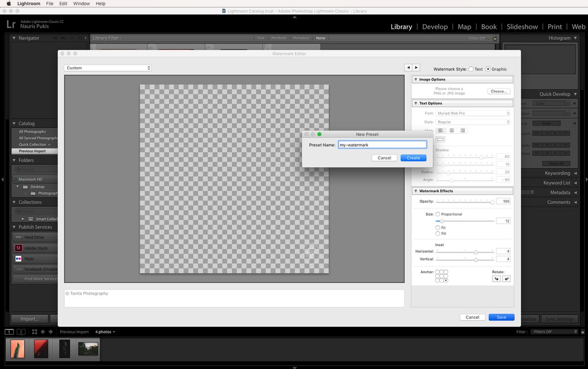Go forward with filmstrip right arrow
Image resolution: width=588 pixels, height=369 pixels.
(50, 332)
